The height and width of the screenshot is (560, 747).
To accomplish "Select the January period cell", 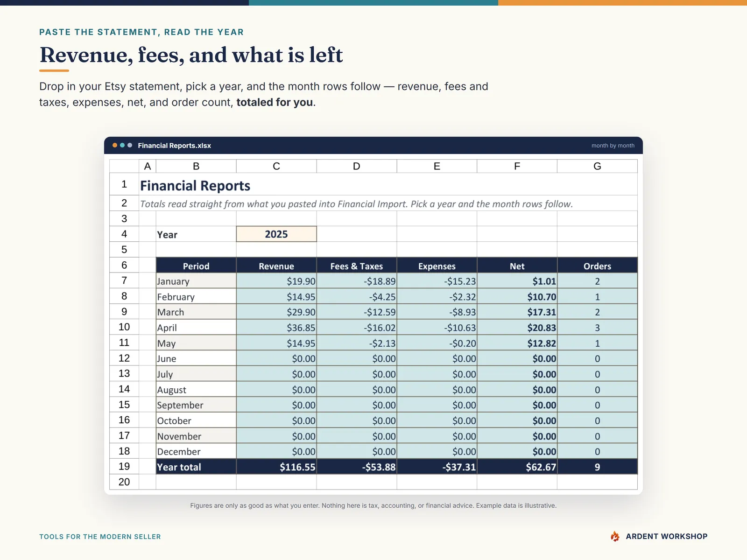I will click(196, 281).
